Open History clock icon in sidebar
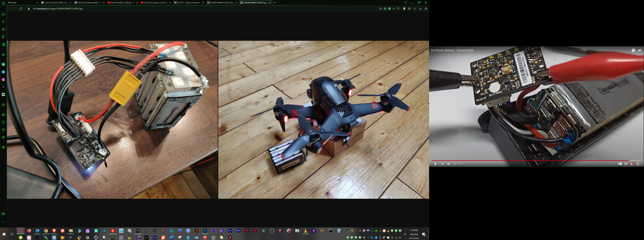The height and width of the screenshot is (240, 644). click(x=3, y=122)
